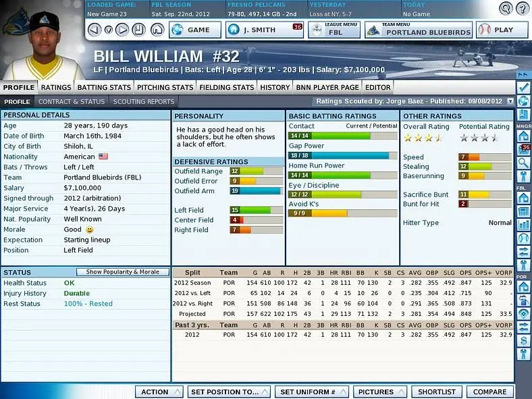Click the COMPARE button
This screenshot has height=399, width=532.
pos(489,392)
